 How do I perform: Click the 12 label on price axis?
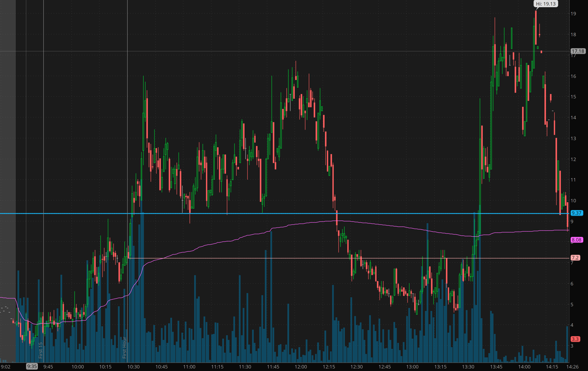tap(573, 159)
